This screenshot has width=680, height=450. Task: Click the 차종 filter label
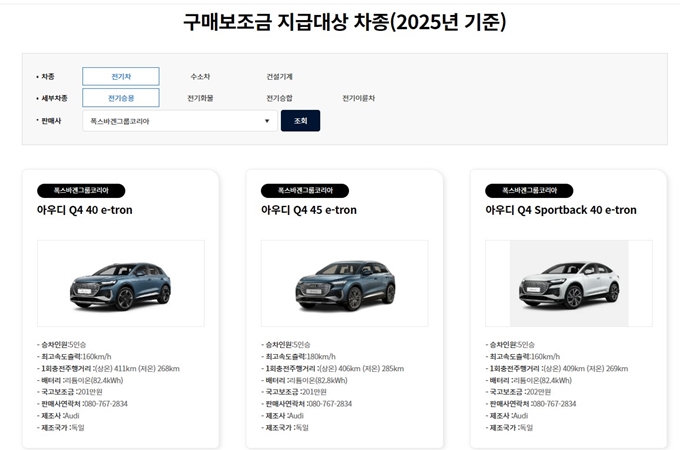[x=46, y=76]
